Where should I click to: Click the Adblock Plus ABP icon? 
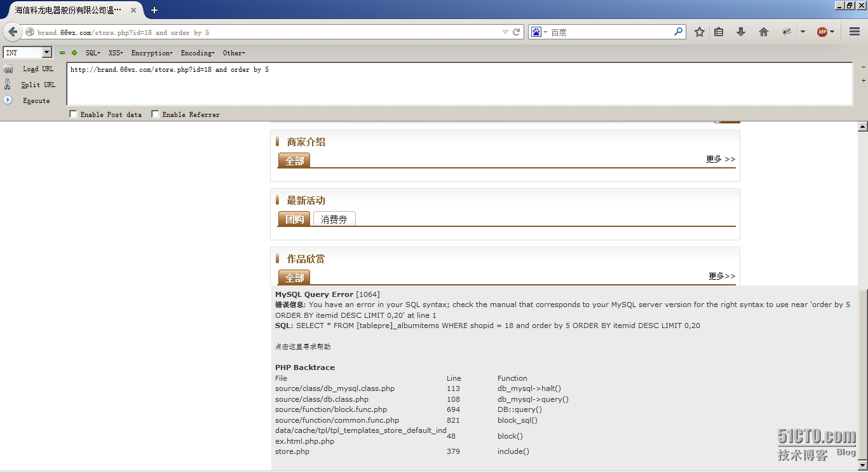822,32
